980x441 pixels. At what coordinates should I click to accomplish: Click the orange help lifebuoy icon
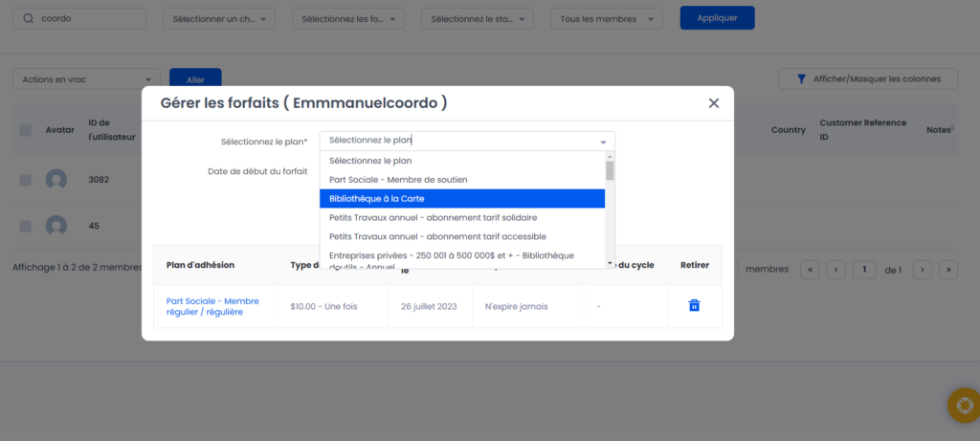click(x=962, y=406)
